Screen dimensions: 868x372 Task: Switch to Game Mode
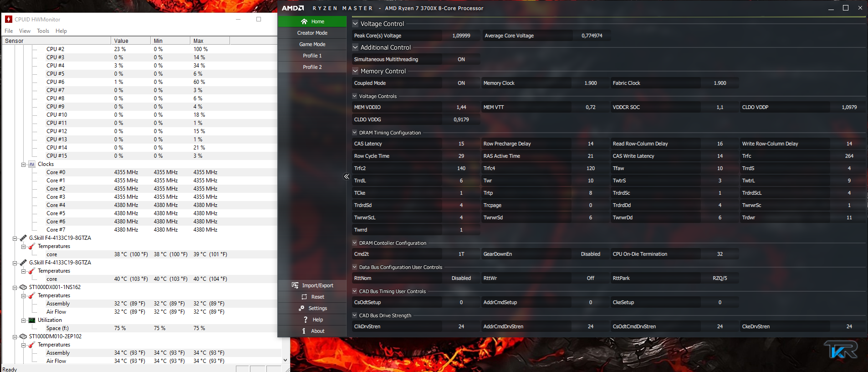tap(312, 44)
